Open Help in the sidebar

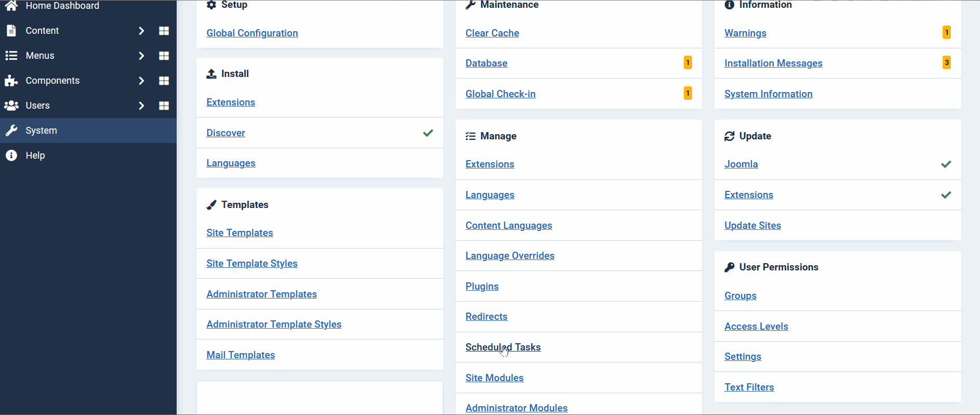pos(35,155)
